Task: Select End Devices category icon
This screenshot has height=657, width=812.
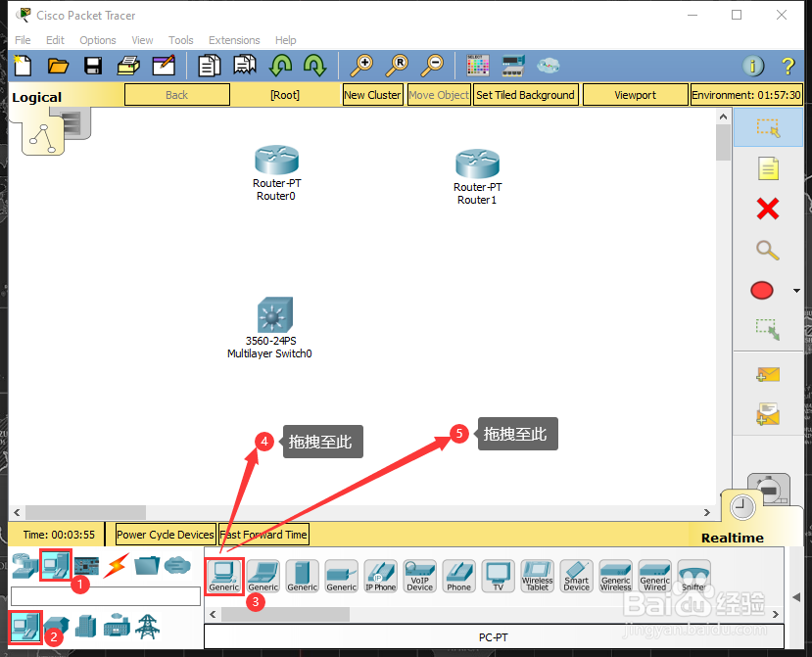Action: tap(55, 565)
